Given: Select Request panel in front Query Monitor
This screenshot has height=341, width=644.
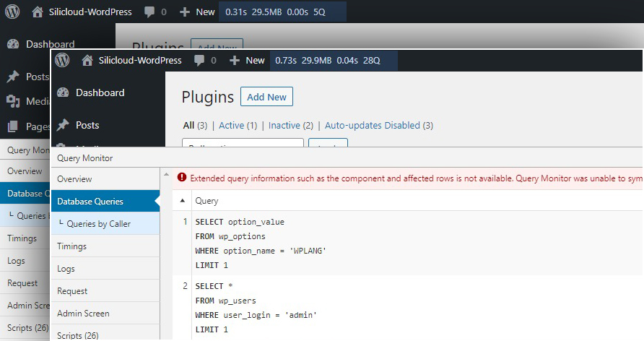Looking at the screenshot, I should pyautogui.click(x=105, y=291).
